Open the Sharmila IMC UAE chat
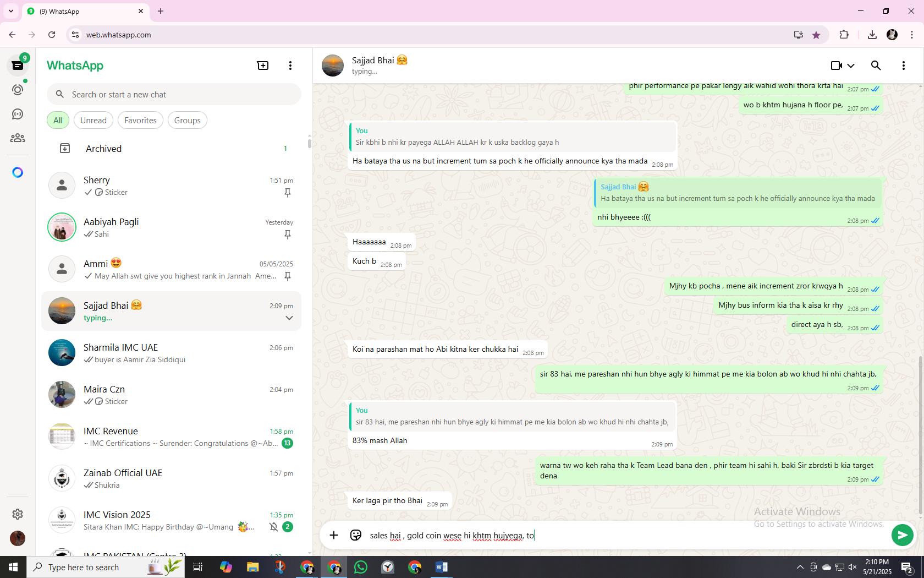 [172, 353]
